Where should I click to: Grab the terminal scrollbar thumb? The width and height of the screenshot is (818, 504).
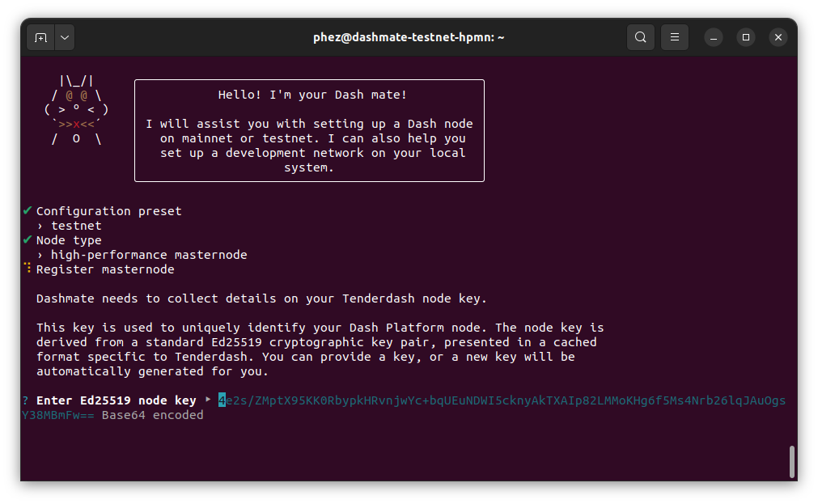(791, 461)
